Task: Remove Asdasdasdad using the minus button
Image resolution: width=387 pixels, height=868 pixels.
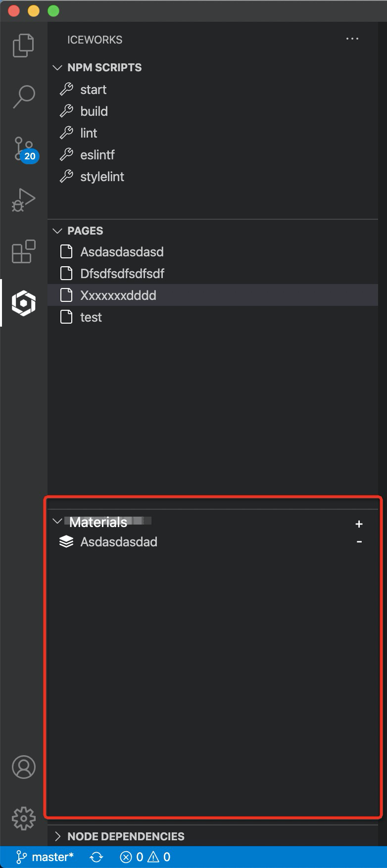Action: point(359,541)
